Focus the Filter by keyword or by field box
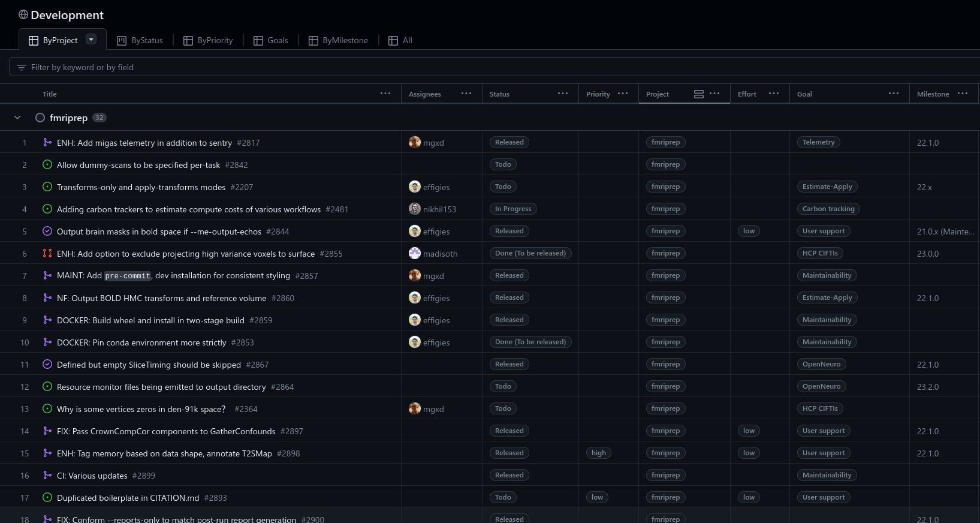 tap(494, 67)
